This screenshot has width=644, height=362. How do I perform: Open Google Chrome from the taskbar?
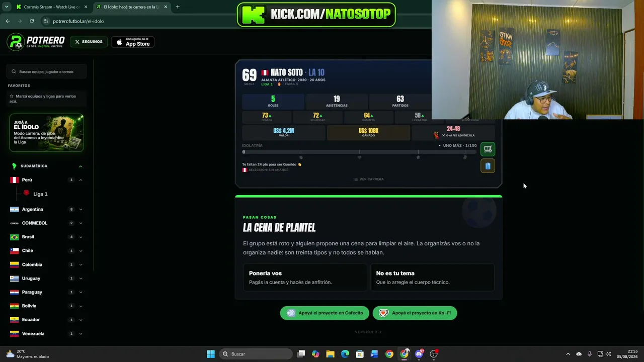pos(389,354)
